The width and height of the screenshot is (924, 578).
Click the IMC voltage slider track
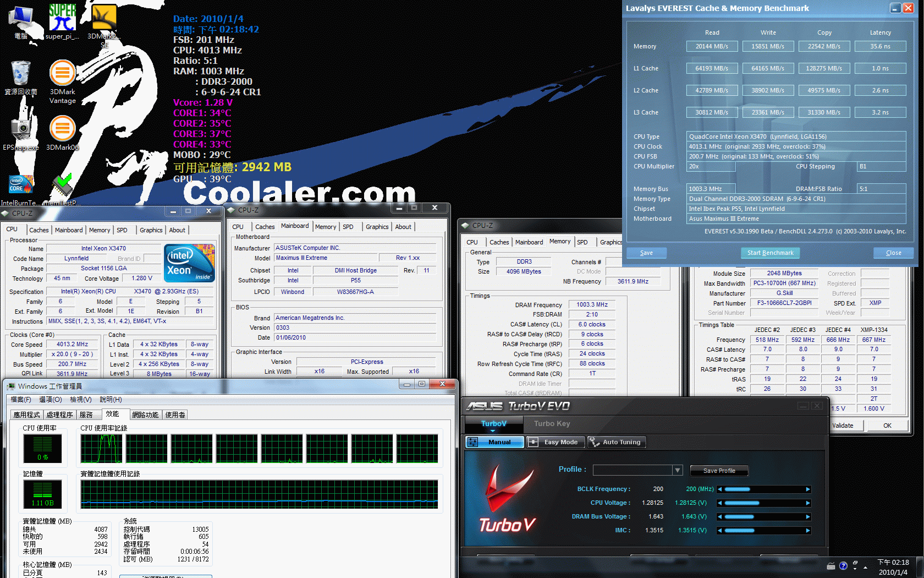tap(764, 531)
